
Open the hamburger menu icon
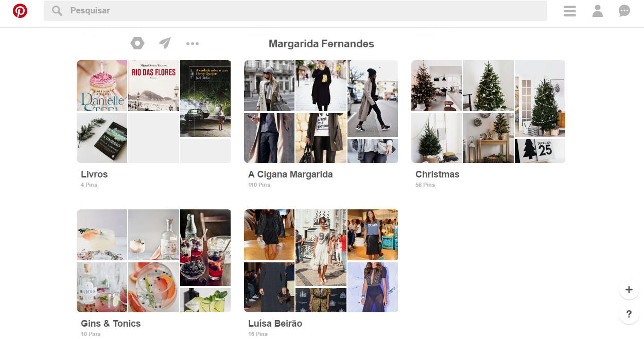pos(570,11)
